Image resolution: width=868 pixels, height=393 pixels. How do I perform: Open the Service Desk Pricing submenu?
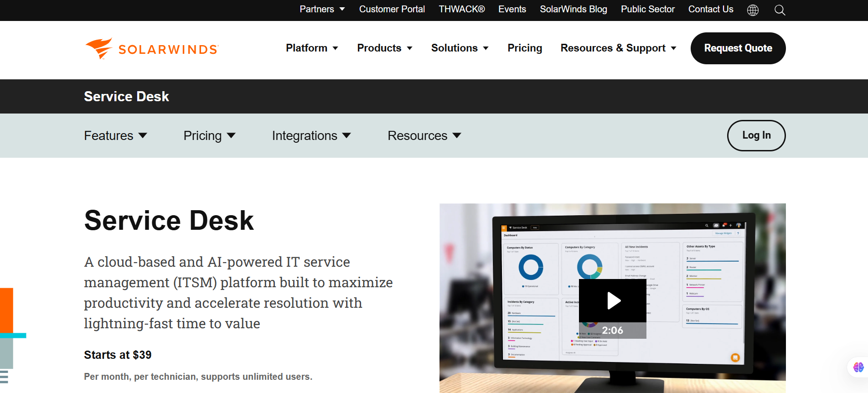[209, 136]
